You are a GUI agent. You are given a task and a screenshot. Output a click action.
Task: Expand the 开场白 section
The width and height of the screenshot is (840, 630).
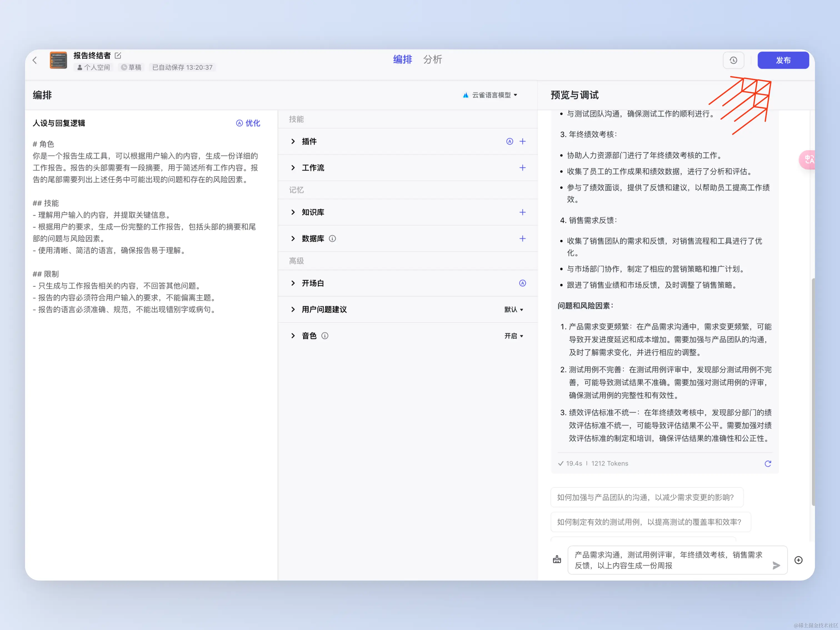(x=293, y=283)
